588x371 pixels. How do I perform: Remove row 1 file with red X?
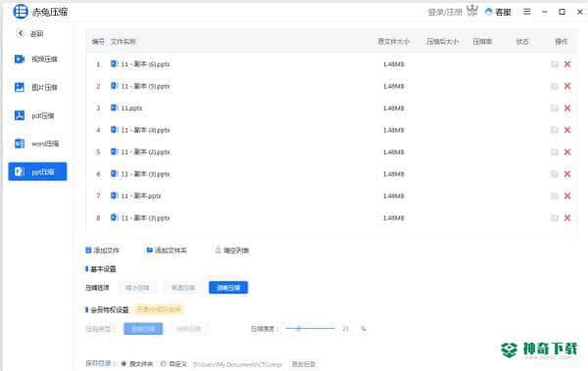pos(567,64)
